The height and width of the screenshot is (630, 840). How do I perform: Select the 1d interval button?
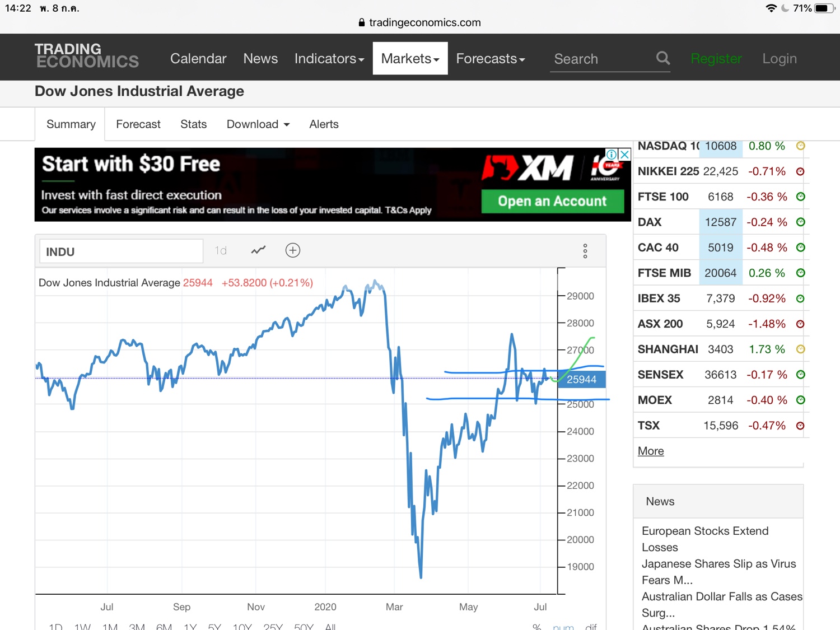pos(221,250)
